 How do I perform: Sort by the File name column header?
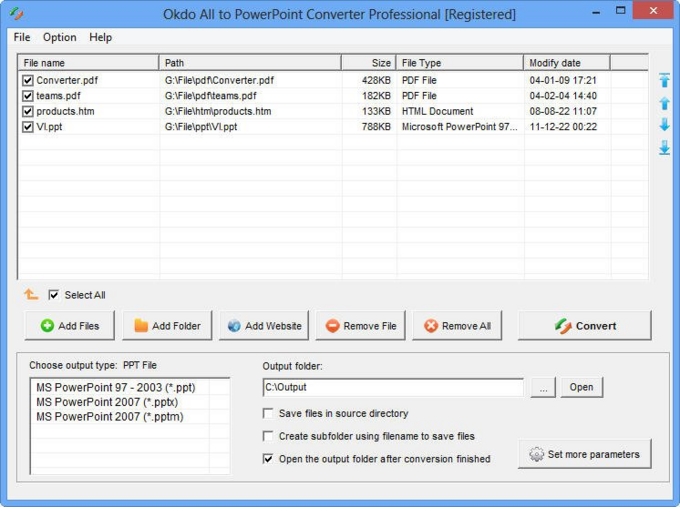coord(88,63)
